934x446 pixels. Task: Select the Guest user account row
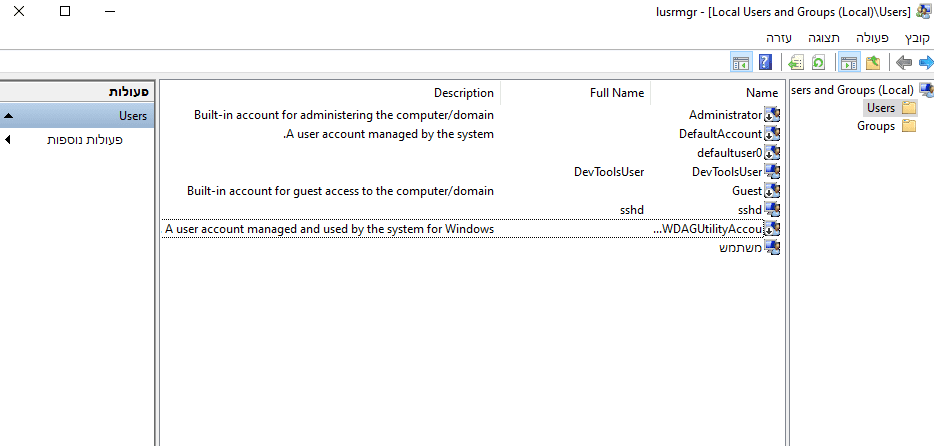747,191
